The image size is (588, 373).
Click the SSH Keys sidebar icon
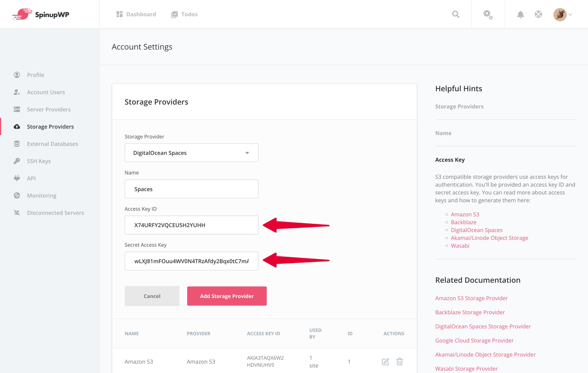click(16, 161)
